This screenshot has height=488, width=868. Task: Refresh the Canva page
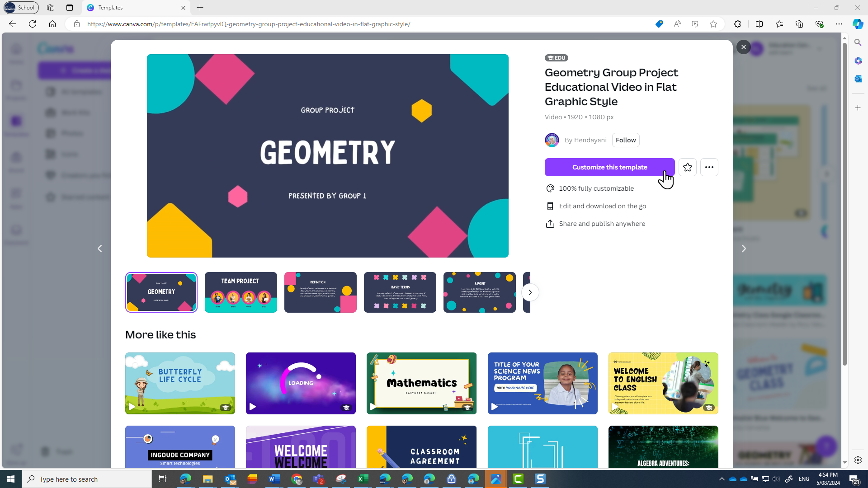pyautogui.click(x=33, y=24)
